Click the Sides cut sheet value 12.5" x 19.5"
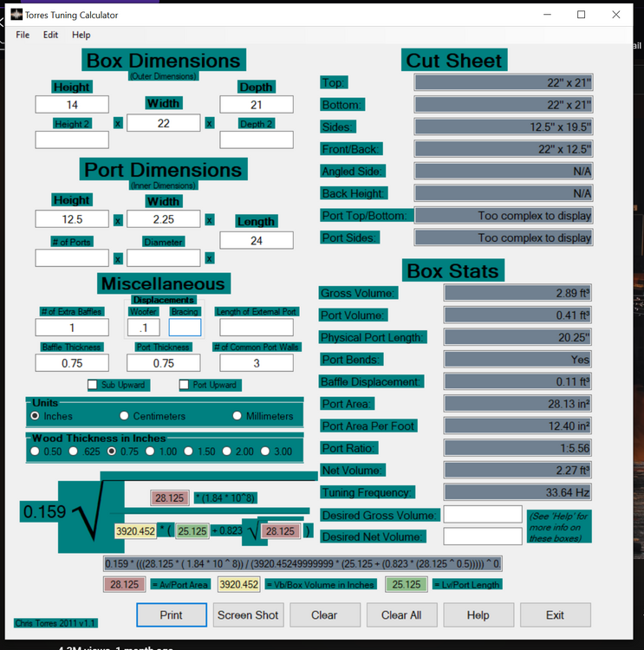644x650 pixels. click(504, 127)
